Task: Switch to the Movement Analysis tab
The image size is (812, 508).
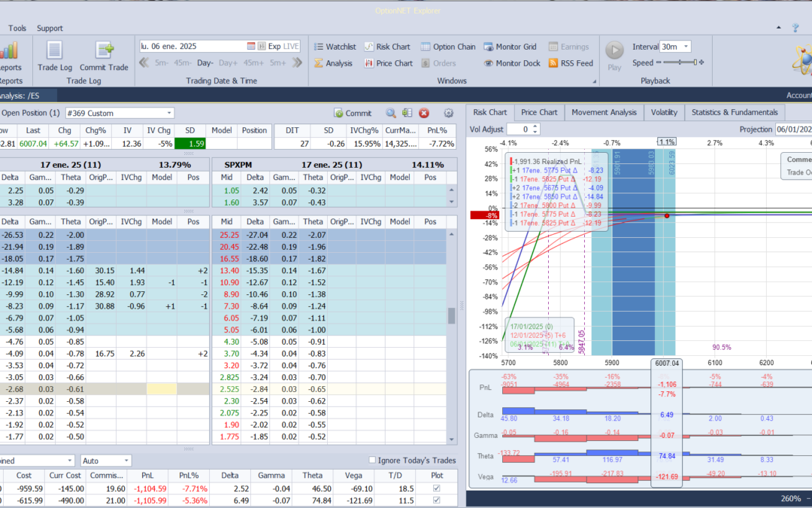Action: click(604, 112)
